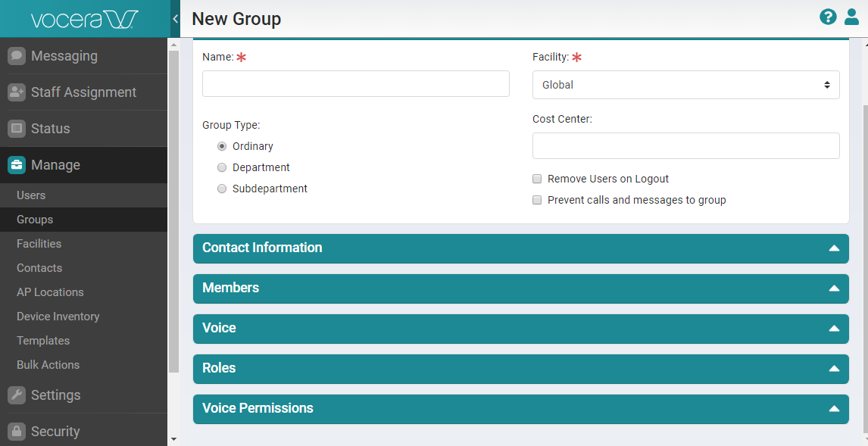The height and width of the screenshot is (446, 868).
Task: Click the Settings wrench icon
Action: [x=17, y=395]
